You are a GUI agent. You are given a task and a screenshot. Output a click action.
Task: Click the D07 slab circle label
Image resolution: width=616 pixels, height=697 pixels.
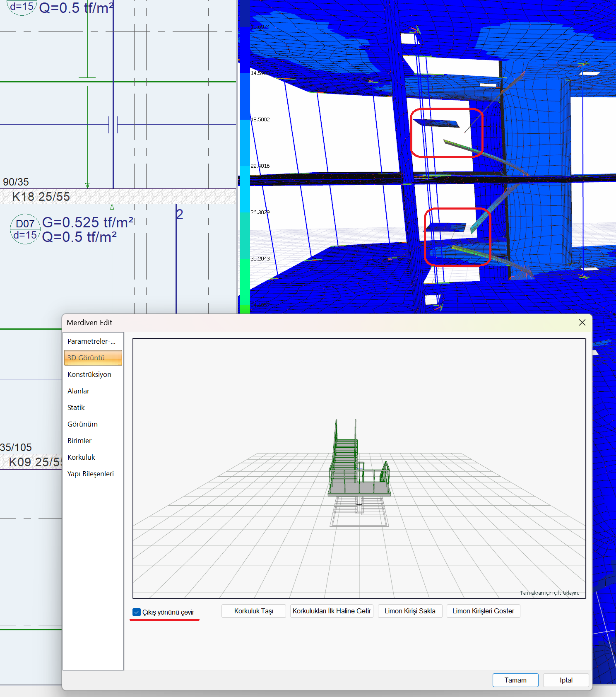(x=25, y=229)
